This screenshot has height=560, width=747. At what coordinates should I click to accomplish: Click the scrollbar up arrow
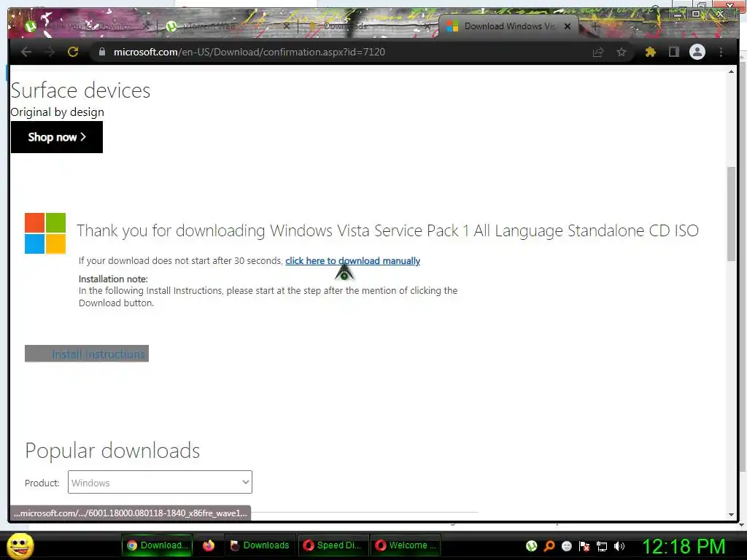[731, 72]
